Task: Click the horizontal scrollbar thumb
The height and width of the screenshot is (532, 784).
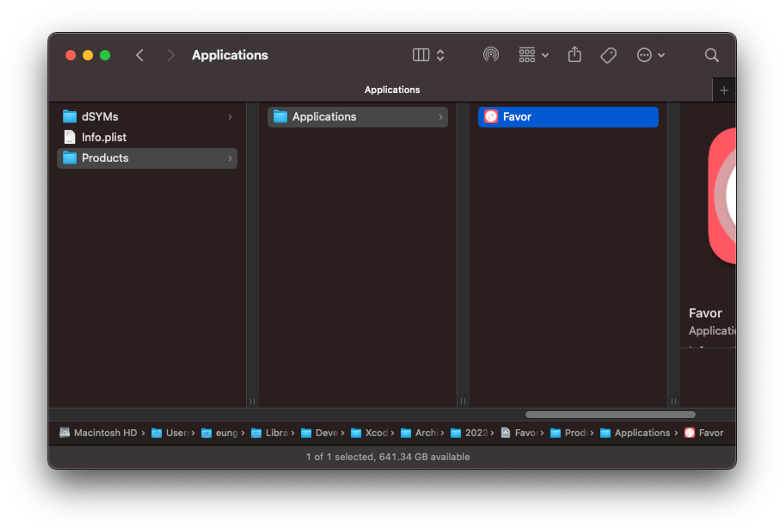Action: coord(610,415)
